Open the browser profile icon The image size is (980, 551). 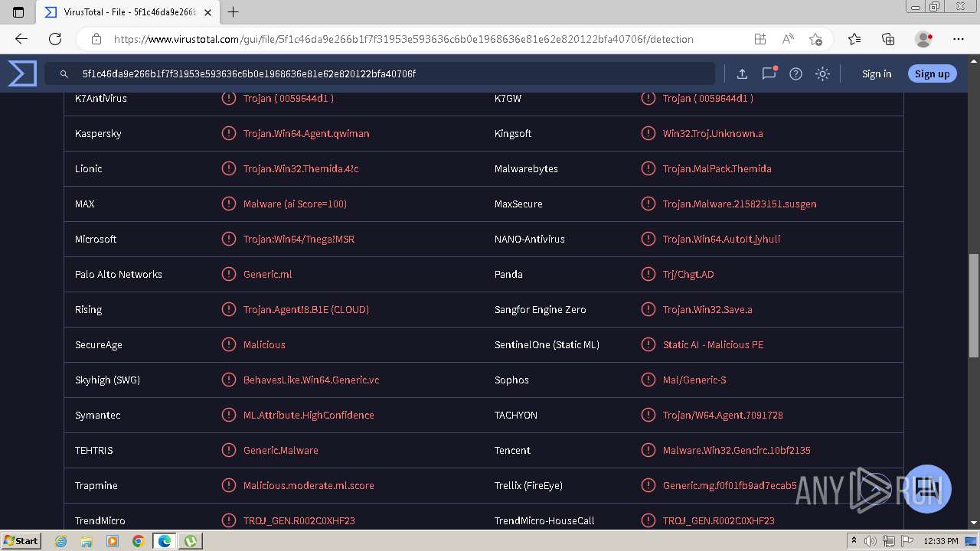923,39
